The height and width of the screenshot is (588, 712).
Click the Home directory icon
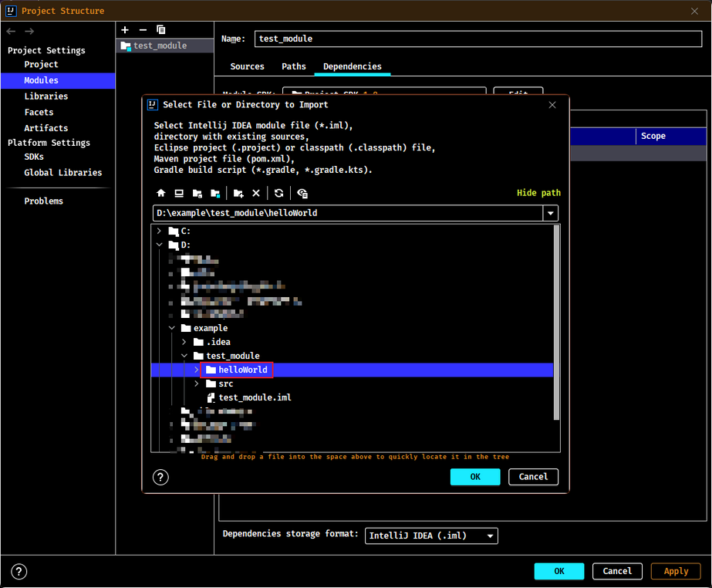pyautogui.click(x=160, y=193)
